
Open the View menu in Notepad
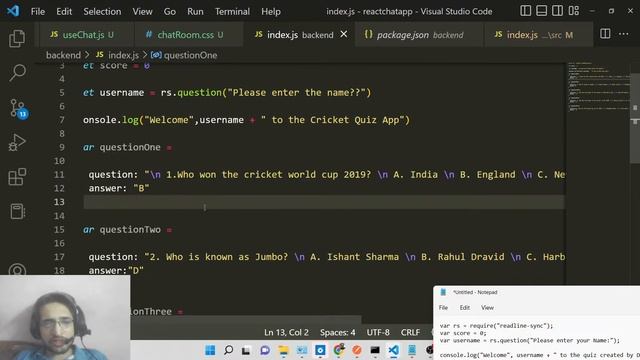487,308
